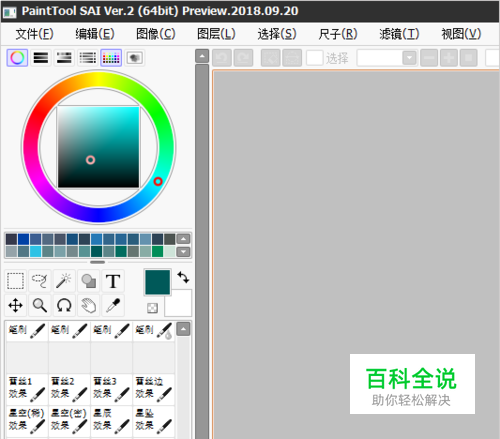Open the 编辑(E) menu

[x=95, y=34]
